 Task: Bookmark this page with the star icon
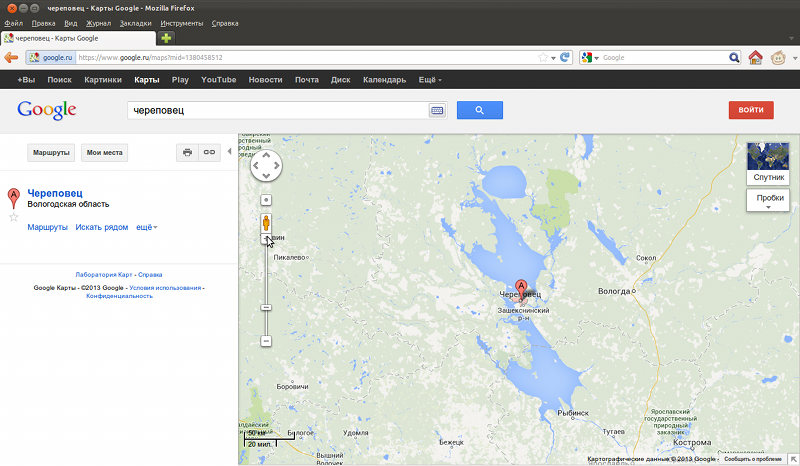coord(543,58)
